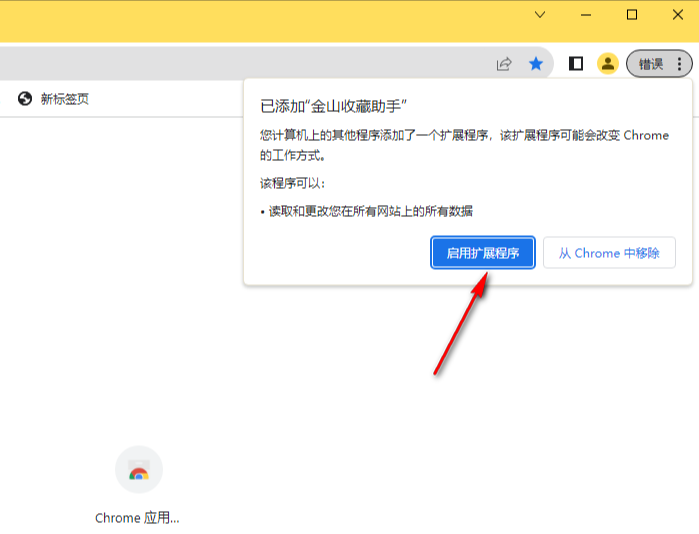Open the side panel icon
Image resolution: width=699 pixels, height=534 pixels.
coord(576,64)
